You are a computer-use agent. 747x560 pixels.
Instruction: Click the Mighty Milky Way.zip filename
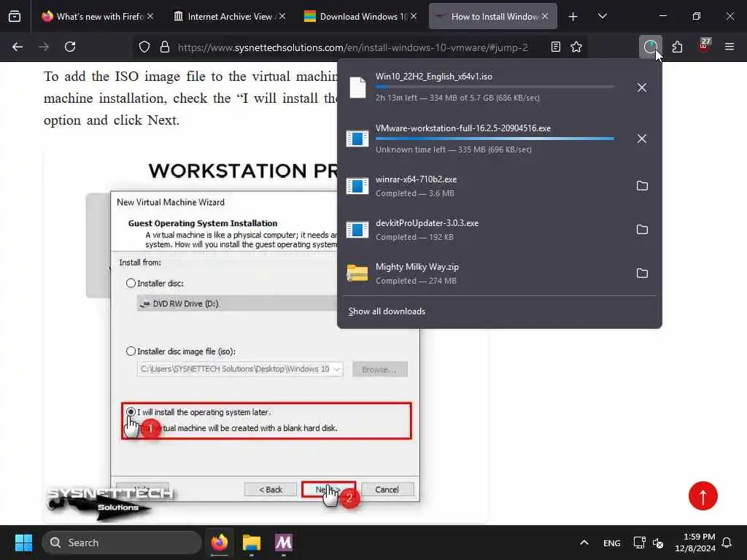417,267
